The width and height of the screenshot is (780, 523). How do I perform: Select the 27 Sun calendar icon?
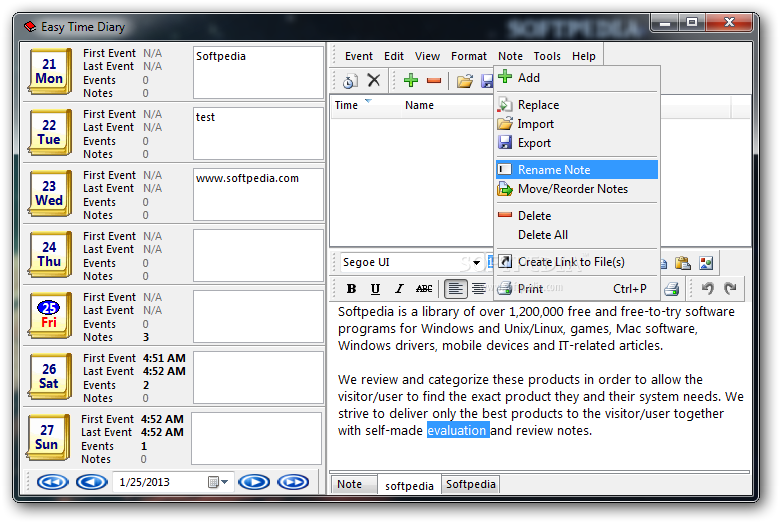(47, 437)
